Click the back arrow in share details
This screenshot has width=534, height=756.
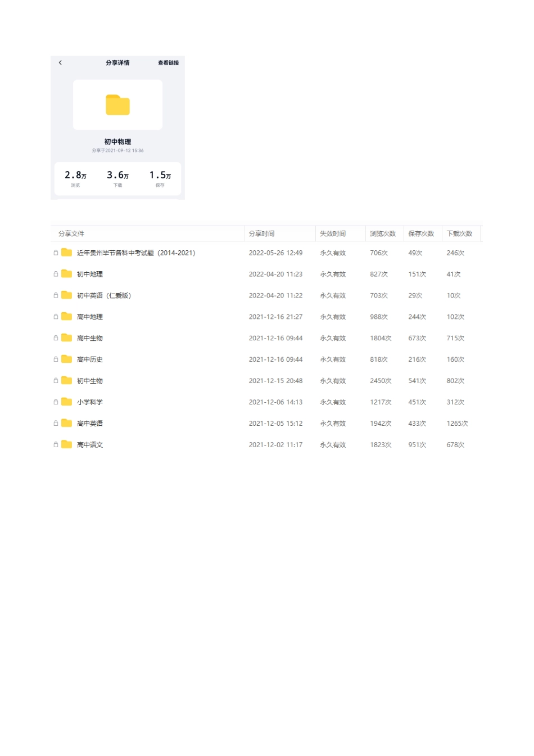(x=60, y=62)
